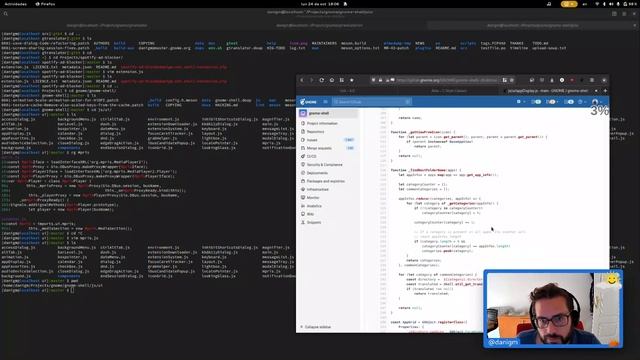Click the white circular extension icon in Firefox
Image resolution: width=640 pixels, height=360 pixels.
coord(562,80)
